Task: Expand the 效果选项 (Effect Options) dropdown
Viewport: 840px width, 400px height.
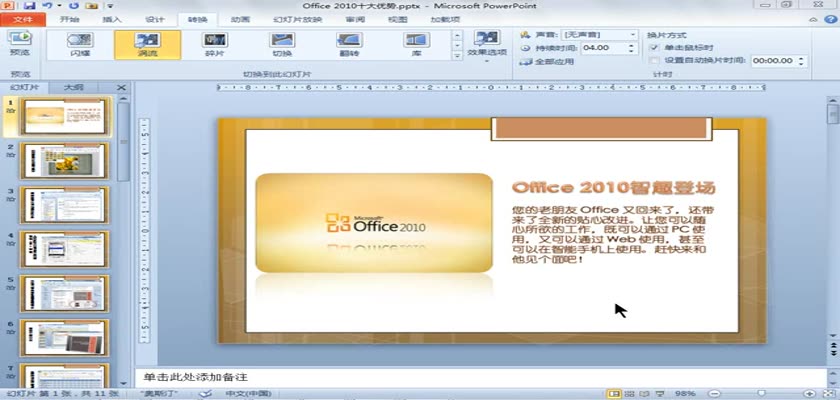Action: click(486, 48)
